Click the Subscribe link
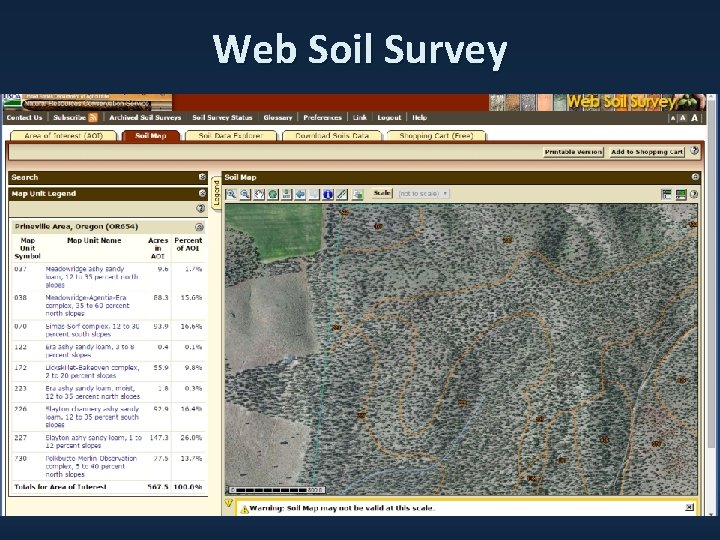Viewport: 720px width, 540px height. coord(69,118)
